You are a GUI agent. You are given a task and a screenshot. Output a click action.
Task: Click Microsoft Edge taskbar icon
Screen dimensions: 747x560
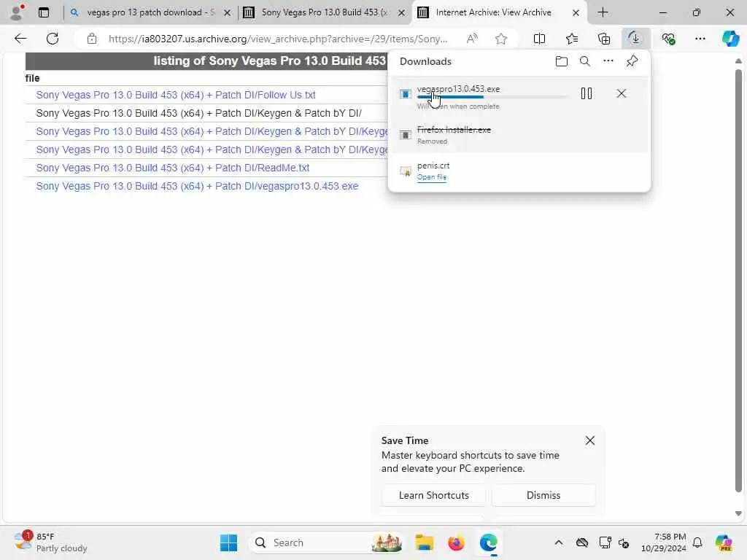point(488,542)
